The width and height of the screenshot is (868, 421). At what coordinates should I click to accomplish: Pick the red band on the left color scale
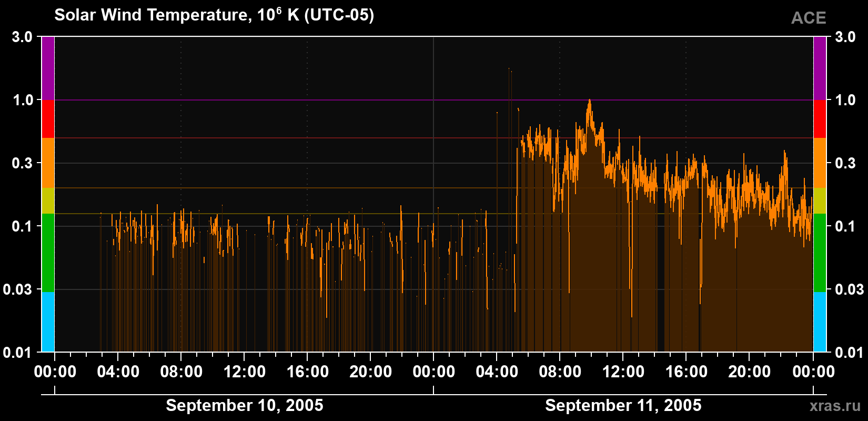pyautogui.click(x=48, y=119)
